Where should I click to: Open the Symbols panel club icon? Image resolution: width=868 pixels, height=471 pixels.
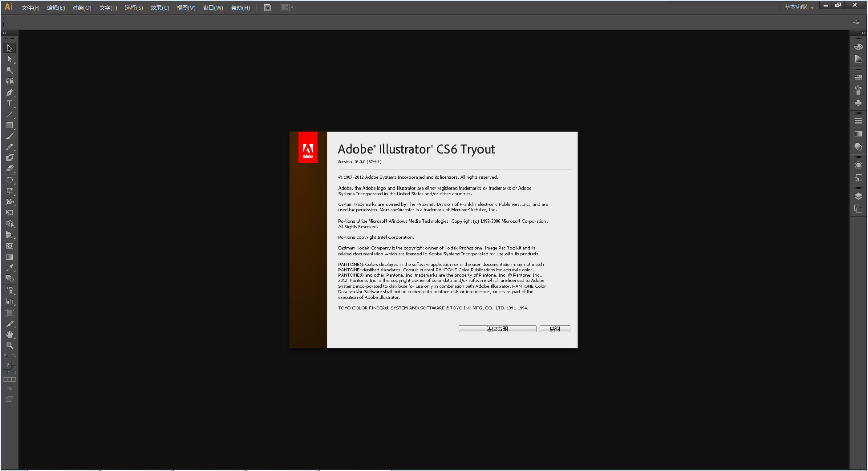pos(858,103)
